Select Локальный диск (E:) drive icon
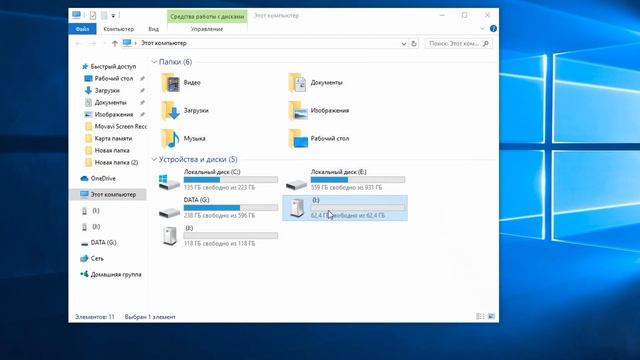The image size is (640, 360). click(x=296, y=184)
